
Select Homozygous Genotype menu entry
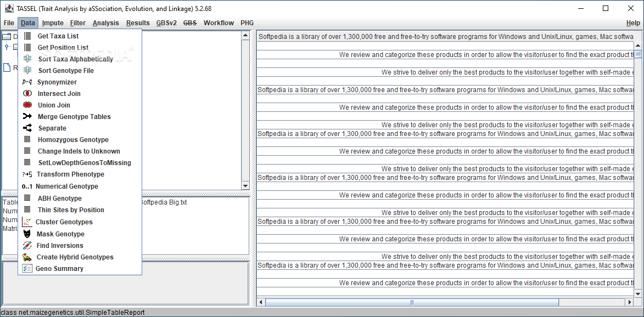(80, 139)
